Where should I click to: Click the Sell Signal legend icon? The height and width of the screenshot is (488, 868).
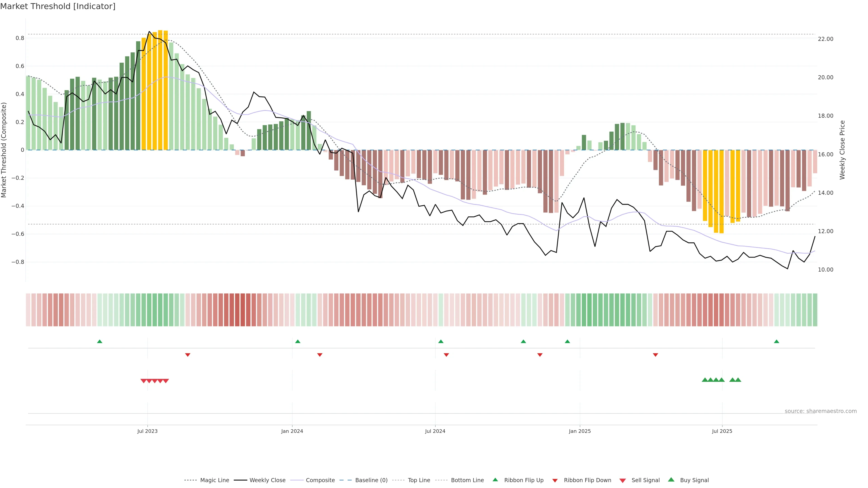coord(623,481)
